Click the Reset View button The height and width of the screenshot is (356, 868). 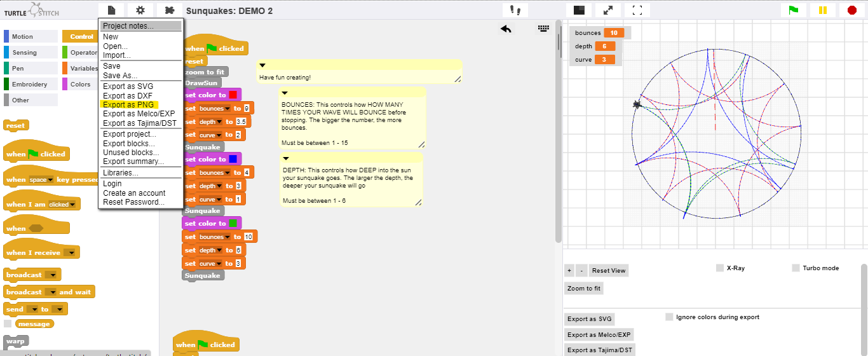609,271
